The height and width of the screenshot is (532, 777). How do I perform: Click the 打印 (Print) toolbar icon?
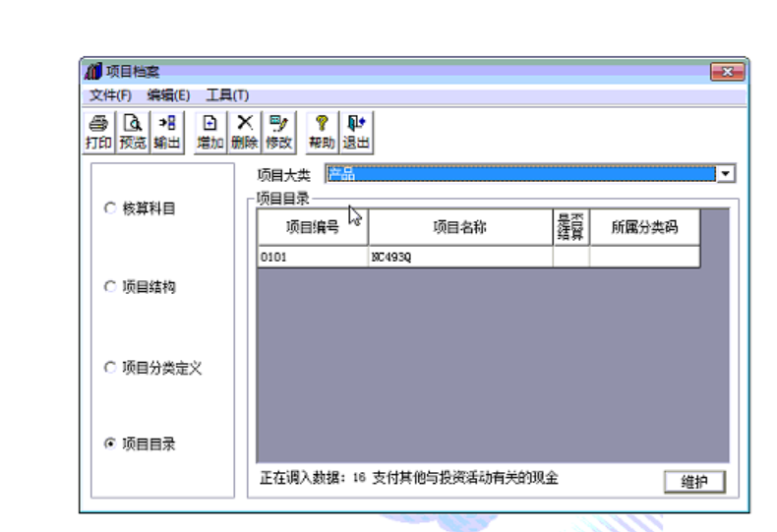[x=98, y=132]
